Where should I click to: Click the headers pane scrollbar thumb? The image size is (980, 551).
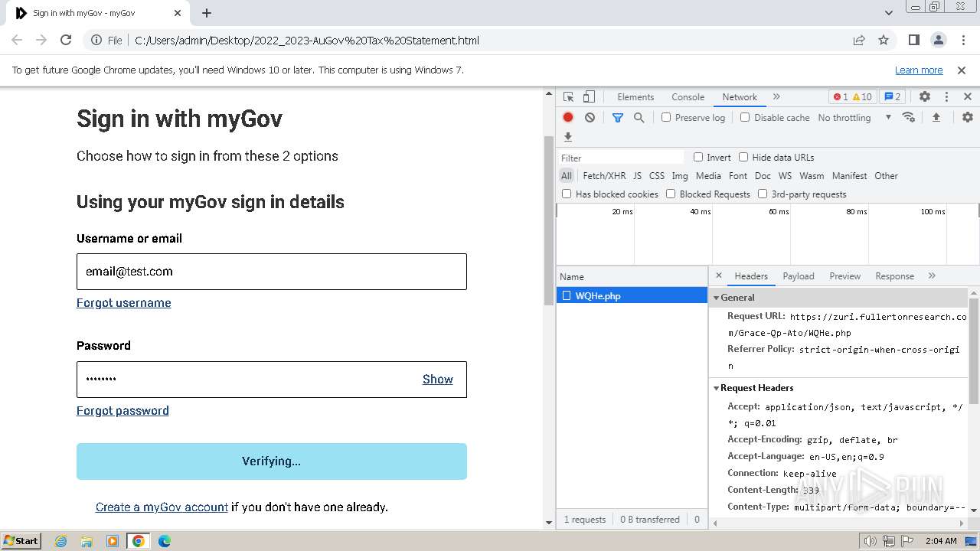(974, 350)
